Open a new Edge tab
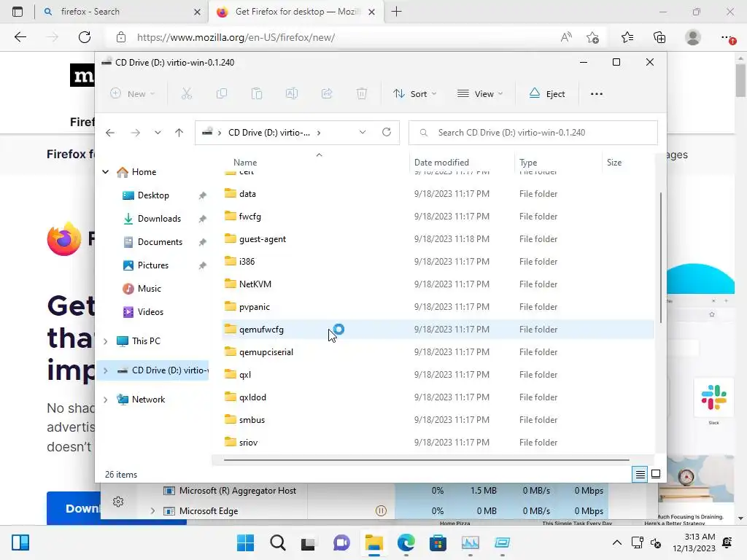Image resolution: width=747 pixels, height=560 pixels. tap(396, 12)
